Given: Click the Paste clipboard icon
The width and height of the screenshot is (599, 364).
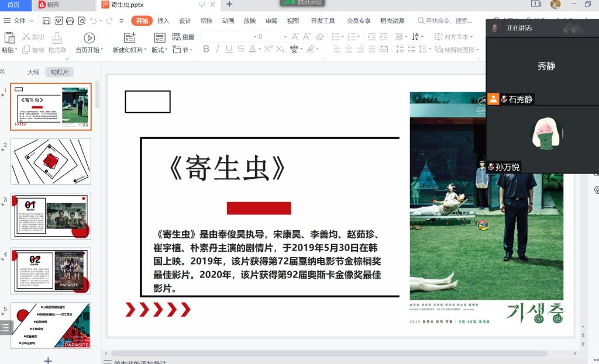Looking at the screenshot, I should (9, 37).
